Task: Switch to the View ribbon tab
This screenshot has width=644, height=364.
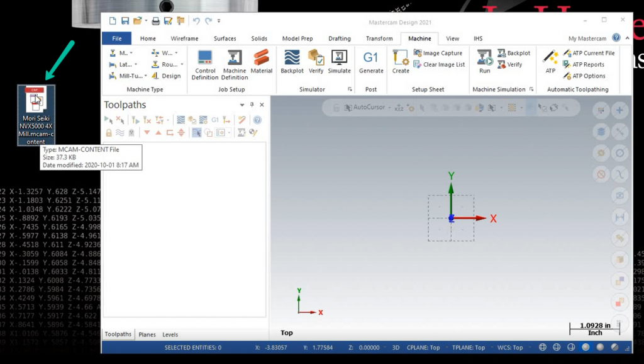Action: pyautogui.click(x=452, y=38)
